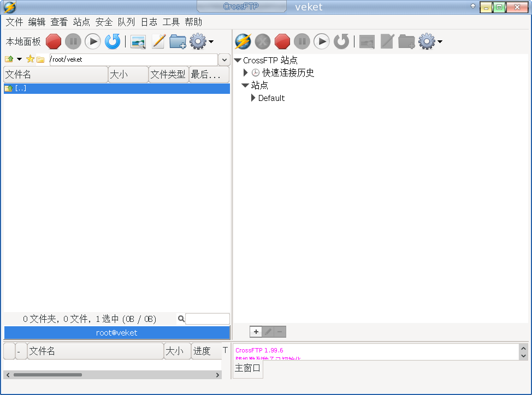Click the /root/veket path field
The width and height of the screenshot is (532, 395).
click(134, 59)
